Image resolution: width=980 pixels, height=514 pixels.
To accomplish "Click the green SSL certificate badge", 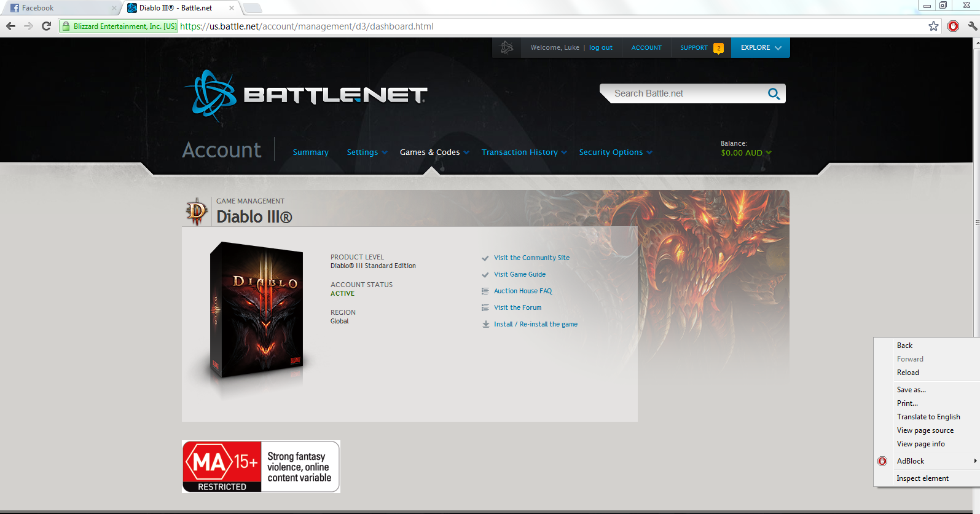I will [x=119, y=26].
